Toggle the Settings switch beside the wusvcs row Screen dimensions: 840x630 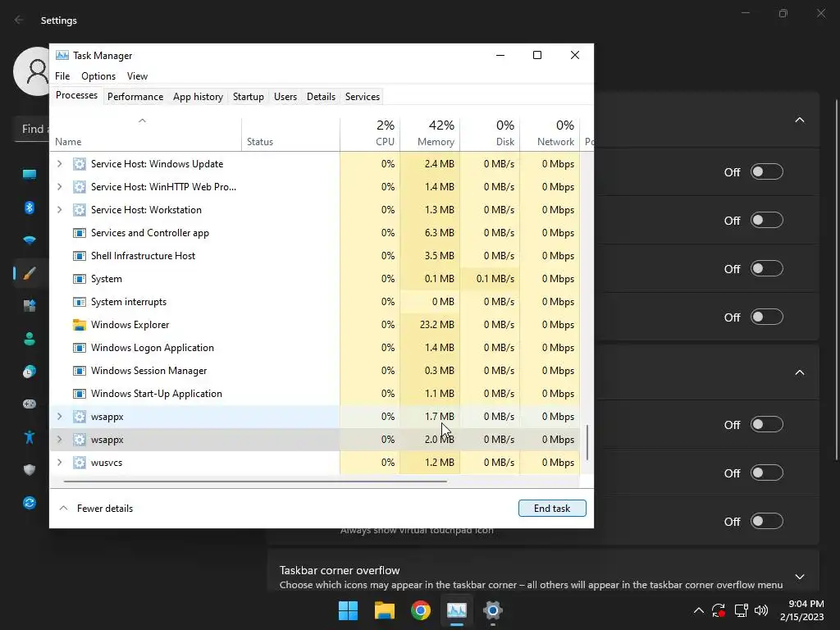(x=767, y=472)
